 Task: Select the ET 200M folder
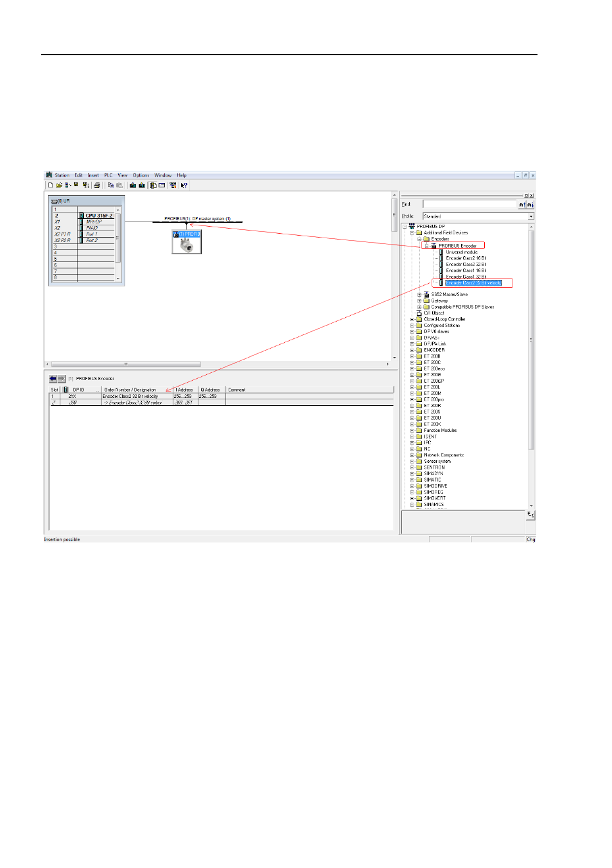pyautogui.click(x=432, y=394)
